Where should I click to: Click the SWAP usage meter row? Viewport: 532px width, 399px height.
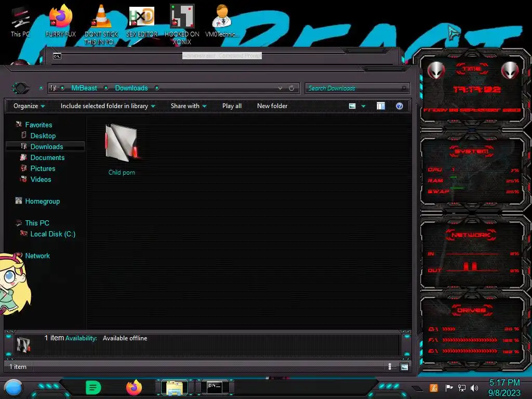(x=473, y=192)
